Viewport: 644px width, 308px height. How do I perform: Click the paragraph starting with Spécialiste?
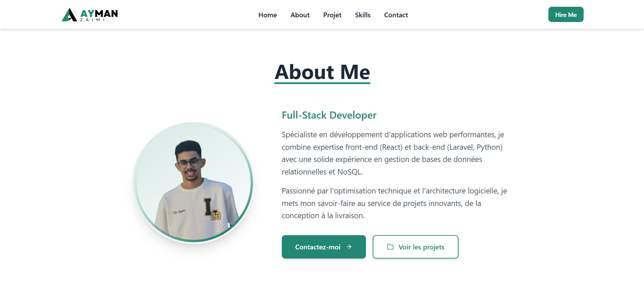[x=393, y=153]
